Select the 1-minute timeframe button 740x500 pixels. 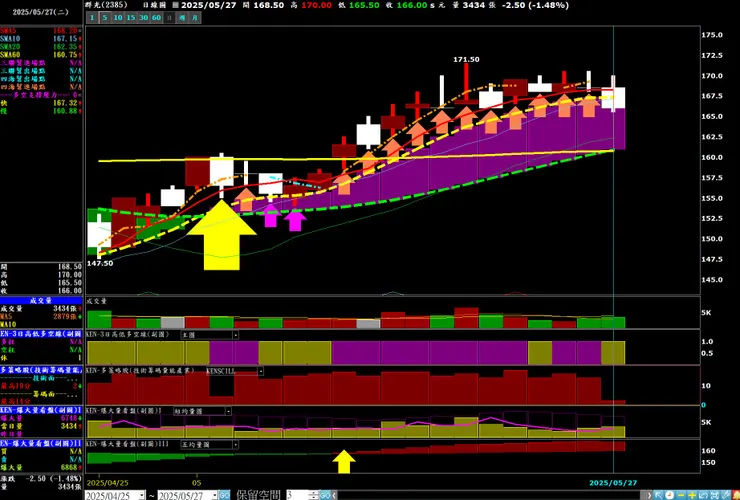point(92,17)
